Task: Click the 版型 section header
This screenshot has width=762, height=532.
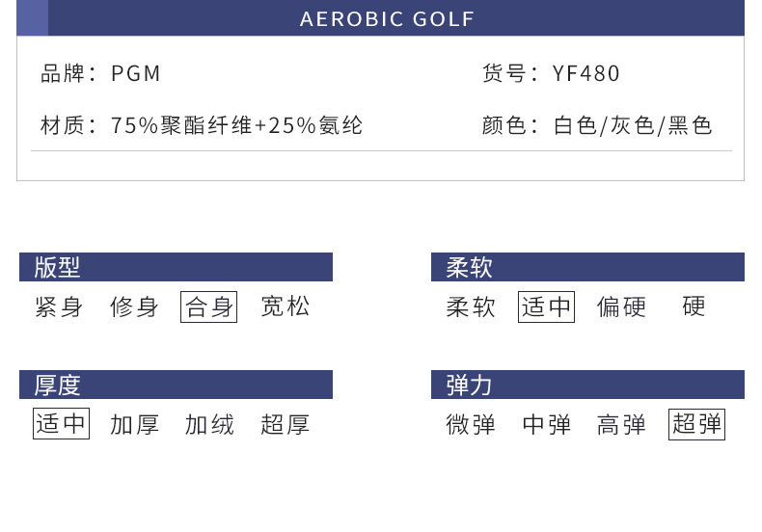Action: pos(176,267)
